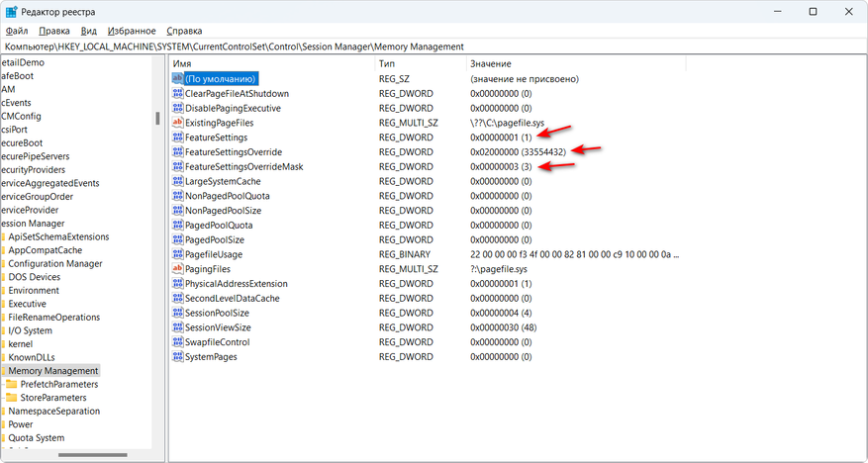The height and width of the screenshot is (463, 868).
Task: Select the Quota System tree key
Action: [x=36, y=437]
